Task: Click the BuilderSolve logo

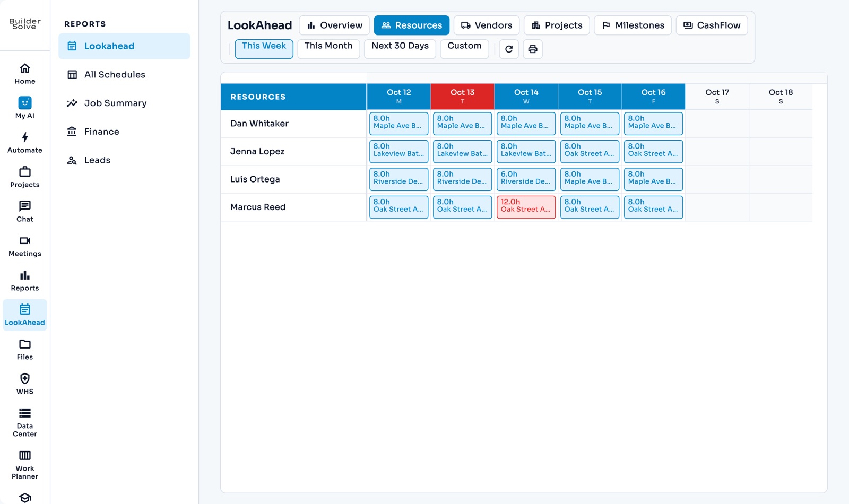Action: pyautogui.click(x=25, y=24)
